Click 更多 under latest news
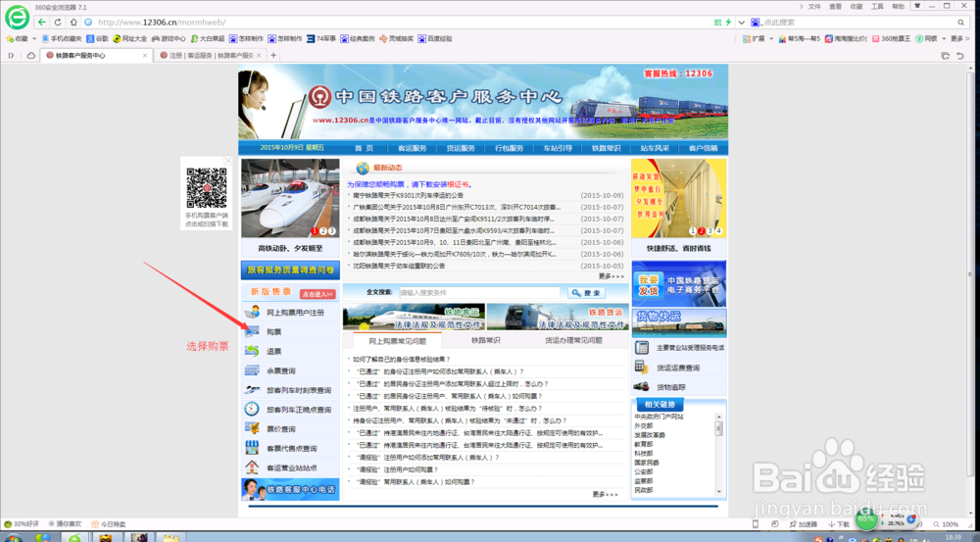 coord(611,275)
